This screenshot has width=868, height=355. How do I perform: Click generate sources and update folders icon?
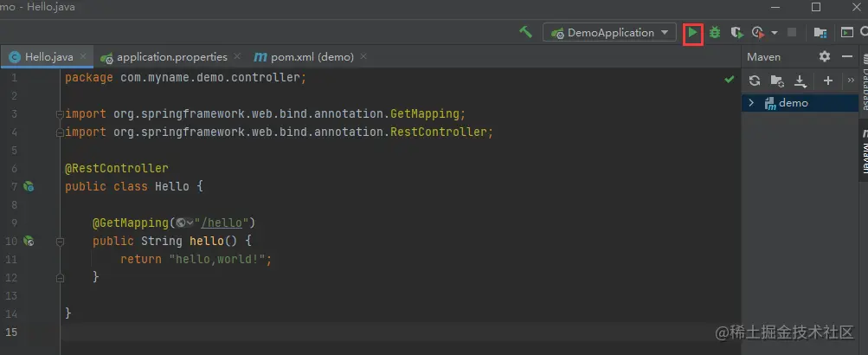pos(777,81)
